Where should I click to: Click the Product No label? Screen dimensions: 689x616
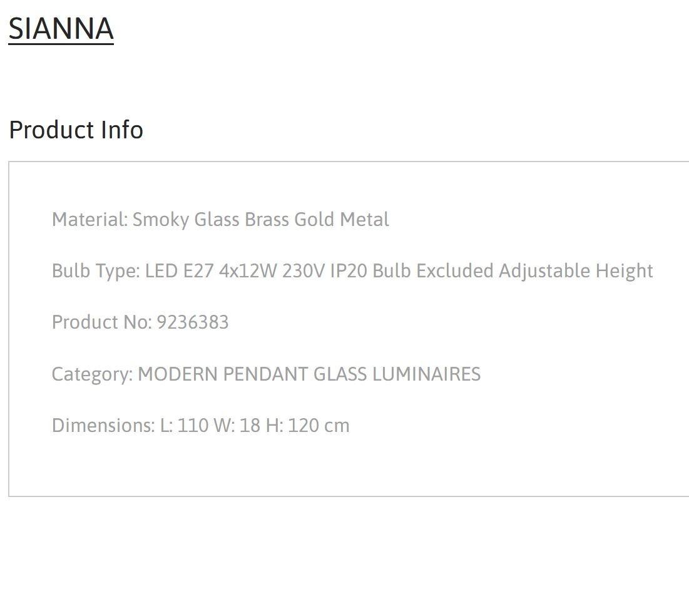tap(101, 322)
